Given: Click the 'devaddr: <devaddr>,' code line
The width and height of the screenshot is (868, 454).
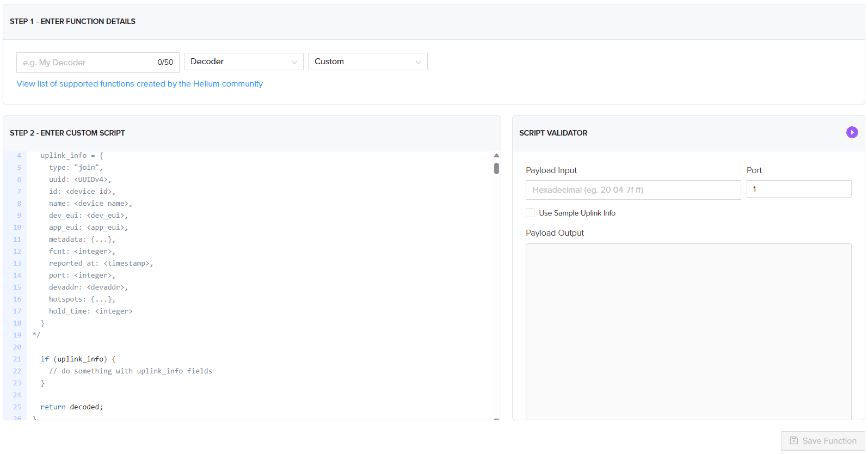Looking at the screenshot, I should pos(89,287).
